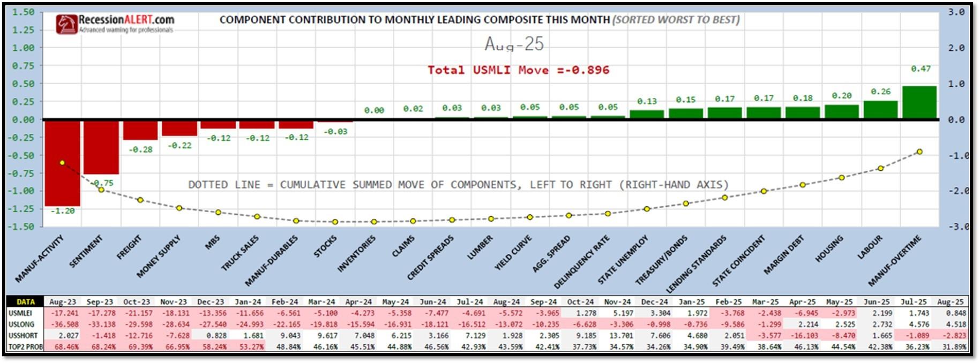This screenshot has width=980, height=363.
Task: Select the yellow DATA header cell
Action: [25, 302]
